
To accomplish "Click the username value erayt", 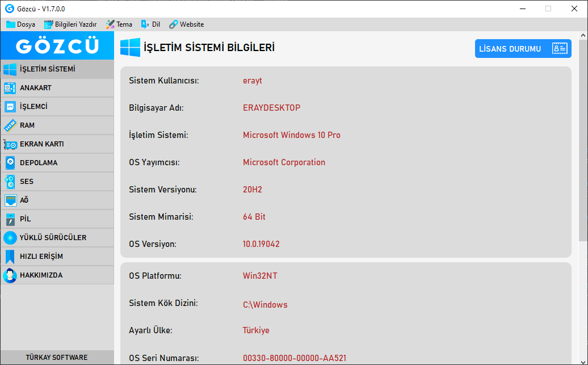I will (253, 81).
